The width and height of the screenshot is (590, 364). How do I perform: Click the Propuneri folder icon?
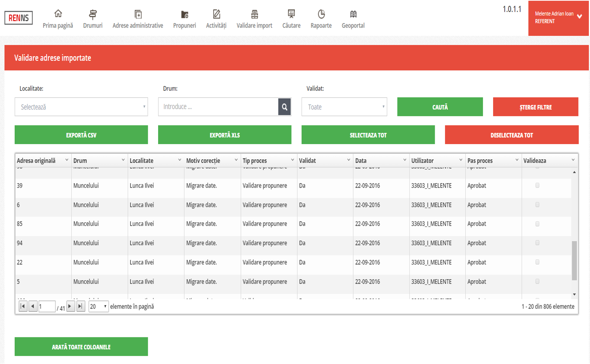(184, 14)
